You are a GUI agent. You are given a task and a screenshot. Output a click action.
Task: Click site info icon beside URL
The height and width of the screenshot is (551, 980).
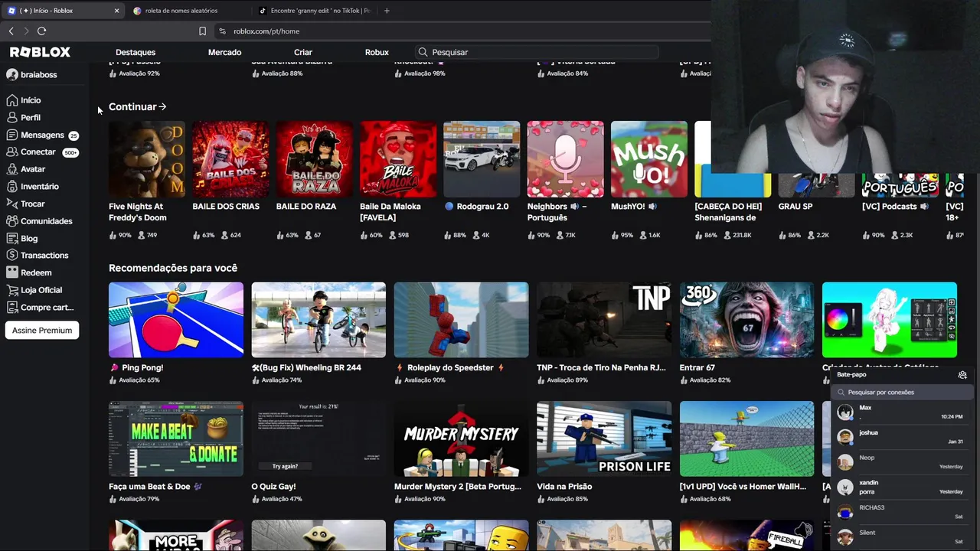coord(222,31)
